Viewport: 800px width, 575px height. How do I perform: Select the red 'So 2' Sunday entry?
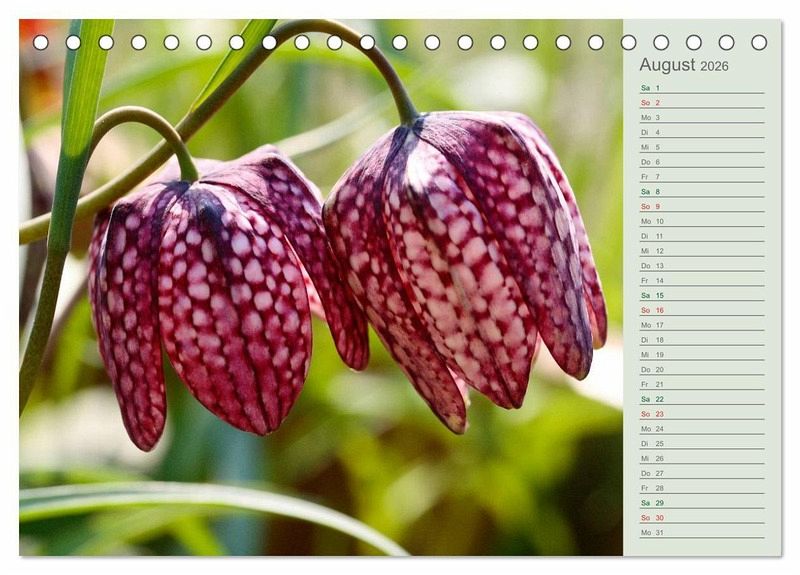(651, 103)
